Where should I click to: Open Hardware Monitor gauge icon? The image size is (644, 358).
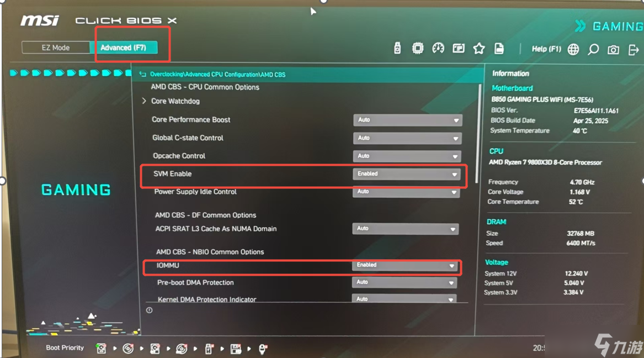[x=438, y=49]
